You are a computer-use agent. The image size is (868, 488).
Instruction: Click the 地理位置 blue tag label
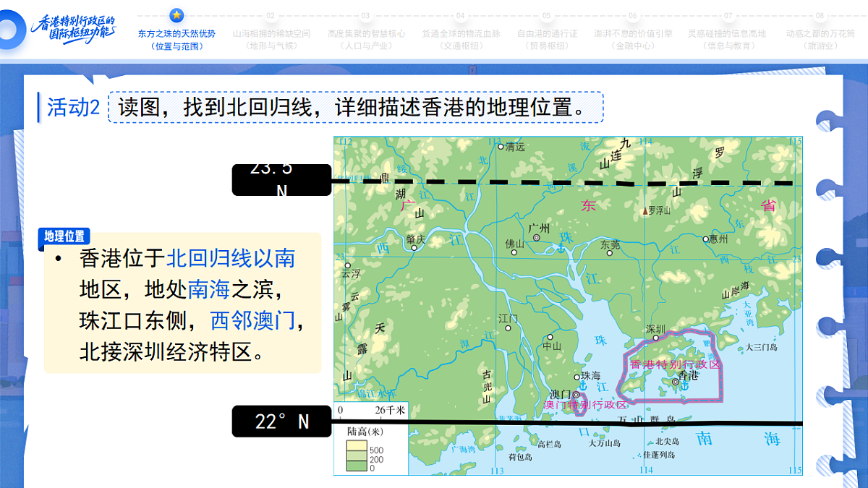[64, 236]
